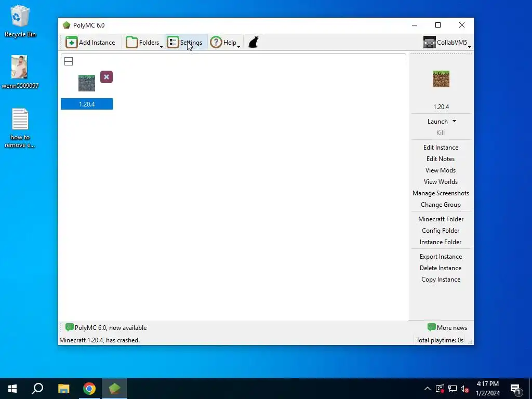The height and width of the screenshot is (399, 532).
Task: Maximize the PolyMC window
Action: [438, 25]
